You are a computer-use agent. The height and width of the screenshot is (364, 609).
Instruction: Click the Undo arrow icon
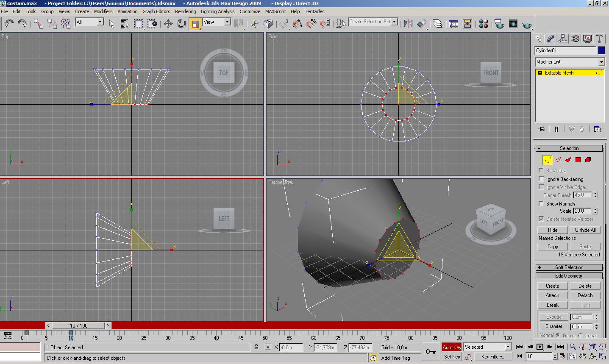[9, 24]
